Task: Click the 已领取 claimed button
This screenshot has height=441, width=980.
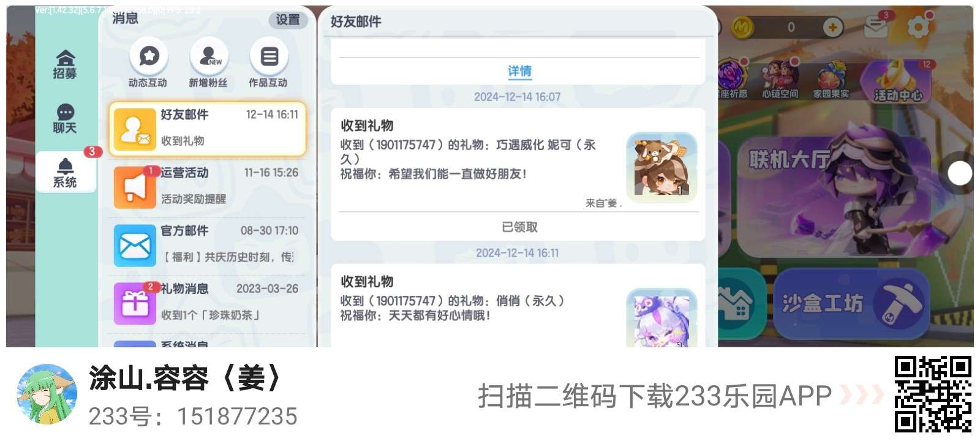Action: click(519, 227)
